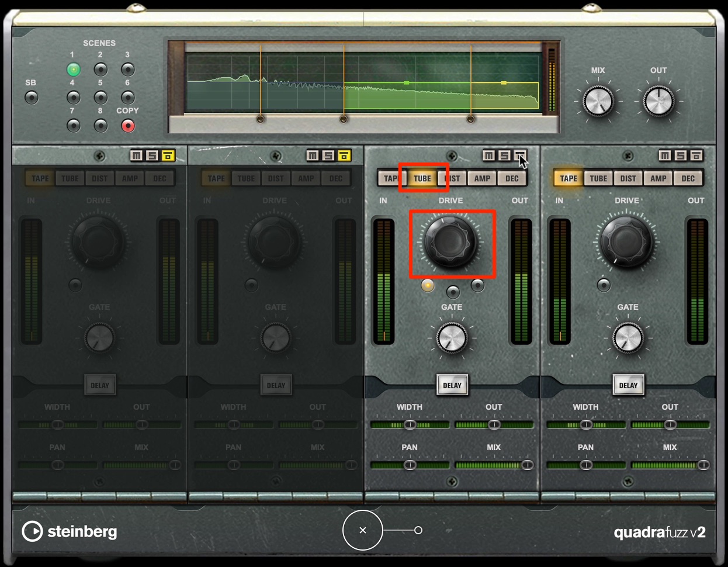Select scene 5

(100, 98)
